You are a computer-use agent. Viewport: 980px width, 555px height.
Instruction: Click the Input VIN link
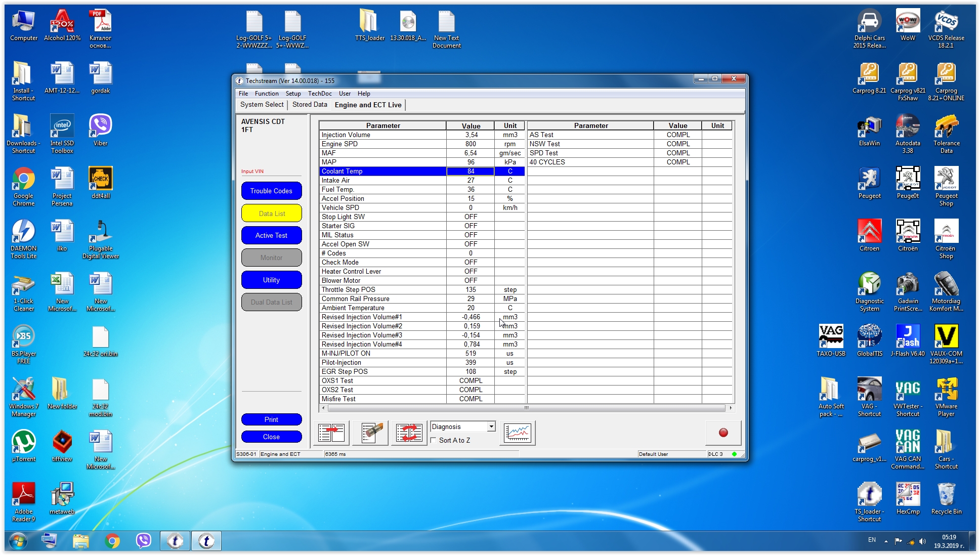pyautogui.click(x=252, y=172)
